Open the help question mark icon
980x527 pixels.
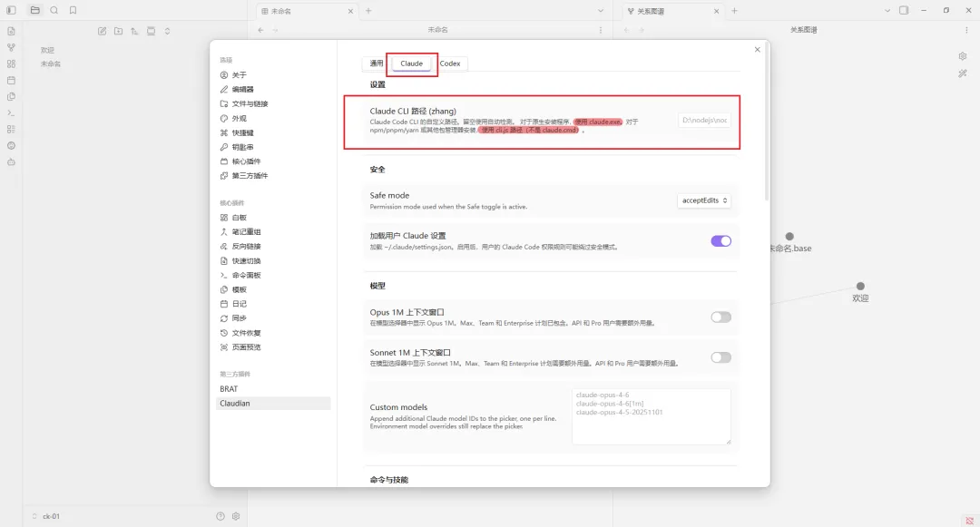(220, 516)
